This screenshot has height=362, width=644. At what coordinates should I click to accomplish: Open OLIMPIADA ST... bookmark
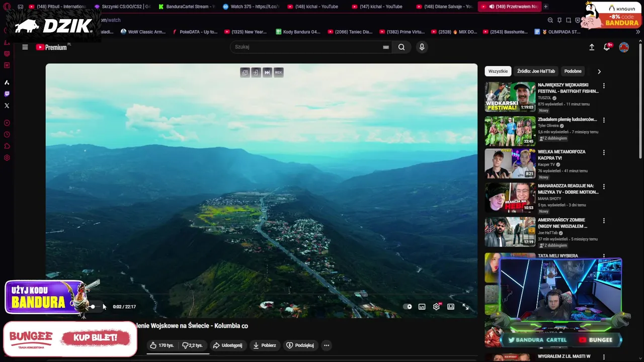click(557, 32)
